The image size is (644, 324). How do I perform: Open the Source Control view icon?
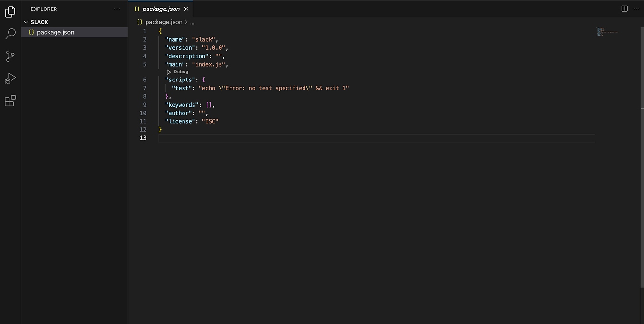pyautogui.click(x=10, y=56)
